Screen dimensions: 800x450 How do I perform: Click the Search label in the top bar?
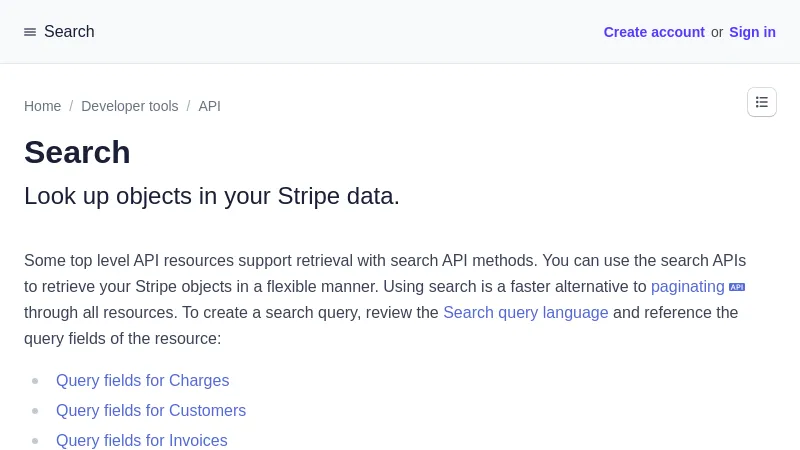coord(69,32)
